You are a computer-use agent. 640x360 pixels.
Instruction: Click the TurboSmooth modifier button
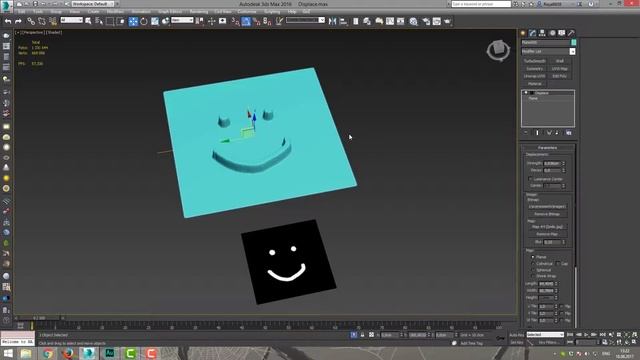(535, 61)
